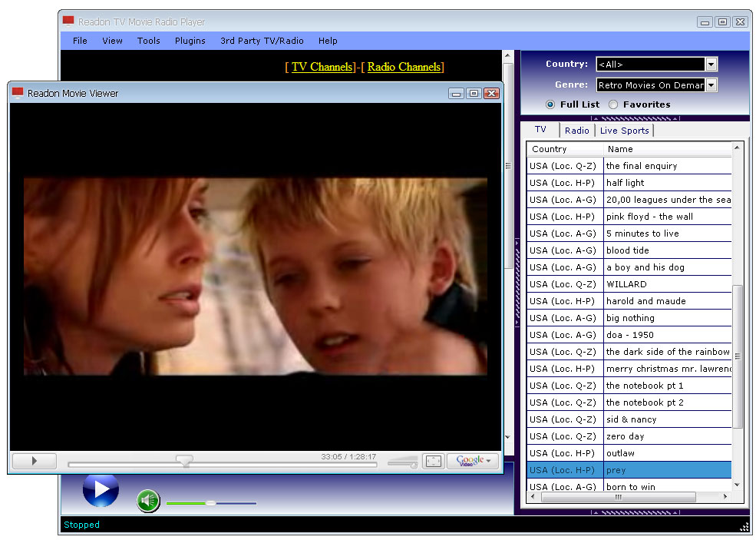Select the 'zero day' entry
The image size is (756, 540).
pyautogui.click(x=629, y=436)
